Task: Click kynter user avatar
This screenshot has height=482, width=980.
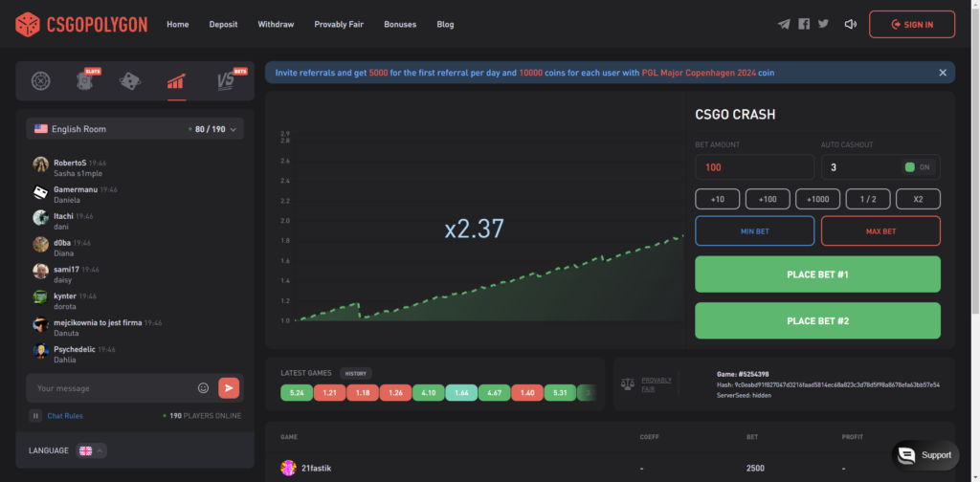Action: point(40,297)
